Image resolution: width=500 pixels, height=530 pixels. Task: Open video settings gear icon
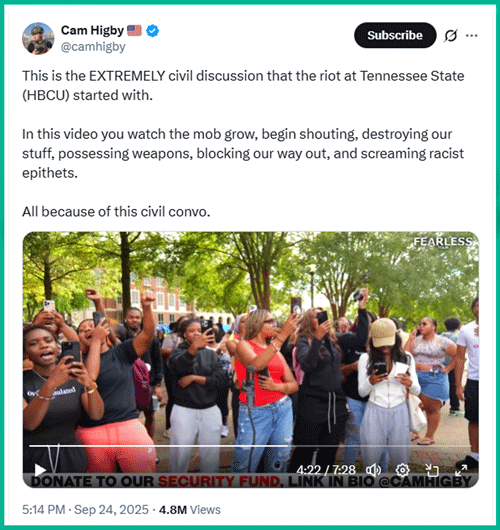[402, 469]
